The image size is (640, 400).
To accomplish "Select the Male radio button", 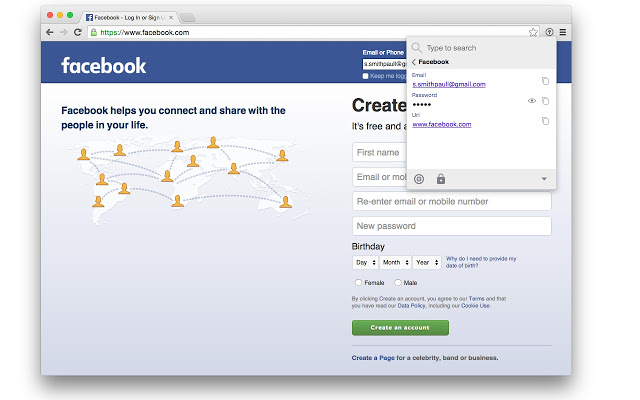I will [x=398, y=282].
